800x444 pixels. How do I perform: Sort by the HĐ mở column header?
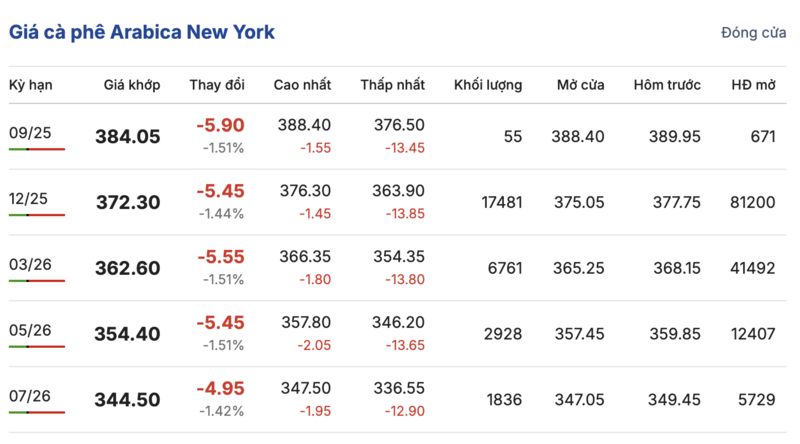[753, 85]
